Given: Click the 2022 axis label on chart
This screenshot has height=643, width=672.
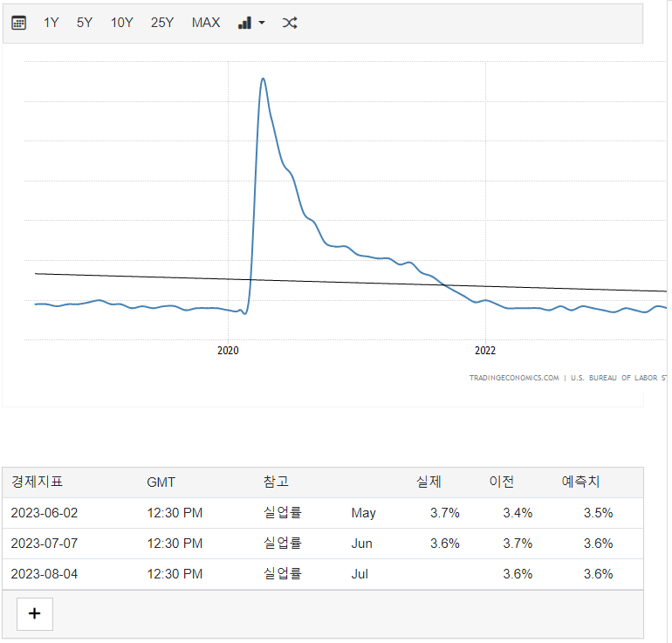Looking at the screenshot, I should (485, 351).
